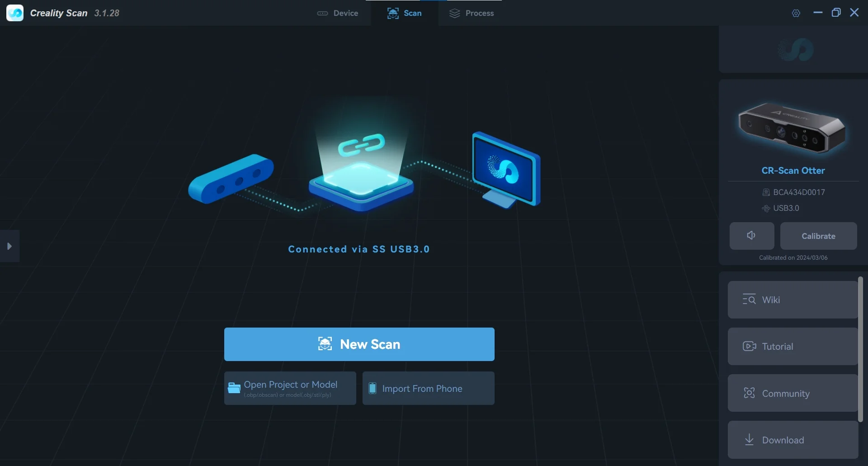The width and height of the screenshot is (868, 466).
Task: Click the right panel vertical scrollbar
Action: tap(860, 349)
